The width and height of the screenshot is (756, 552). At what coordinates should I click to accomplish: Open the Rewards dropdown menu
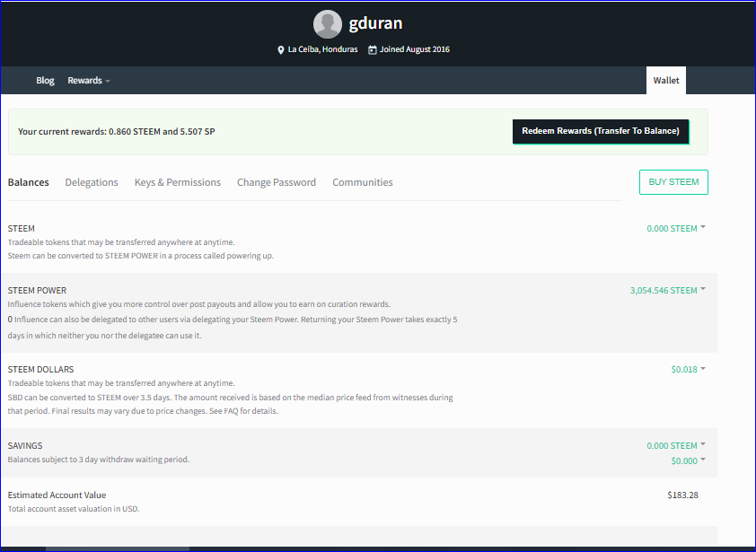[x=89, y=81]
